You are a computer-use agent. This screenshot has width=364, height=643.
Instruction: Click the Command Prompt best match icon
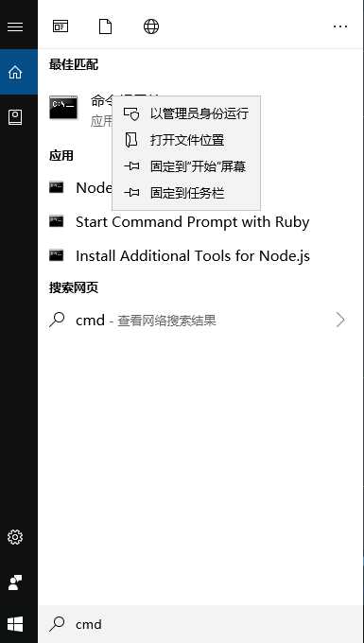(x=63, y=108)
